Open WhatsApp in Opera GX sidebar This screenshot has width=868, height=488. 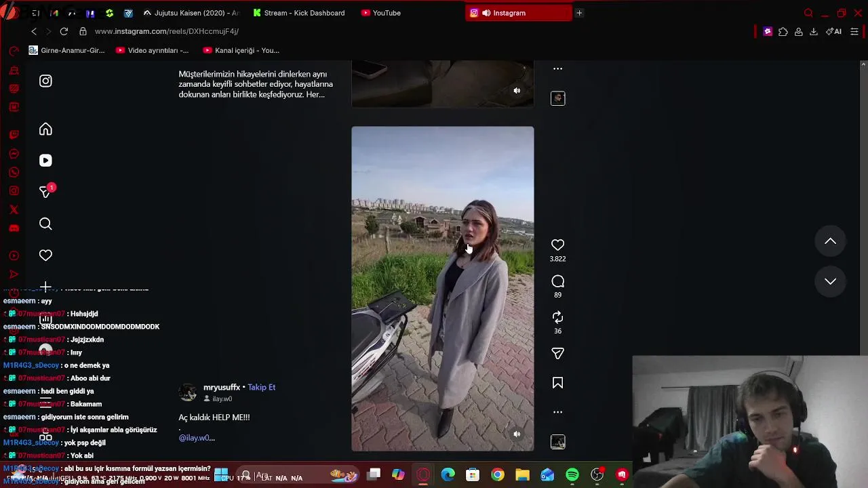click(x=14, y=172)
